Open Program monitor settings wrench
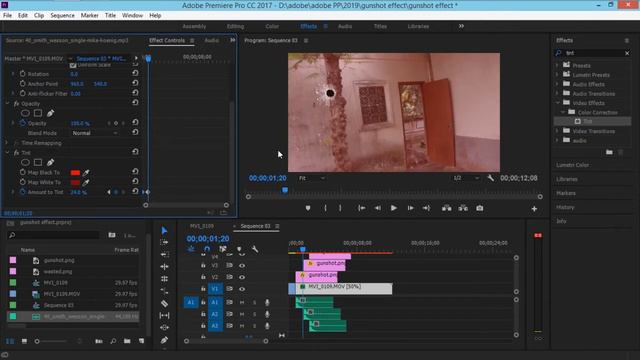The width and height of the screenshot is (640, 360). (x=491, y=178)
